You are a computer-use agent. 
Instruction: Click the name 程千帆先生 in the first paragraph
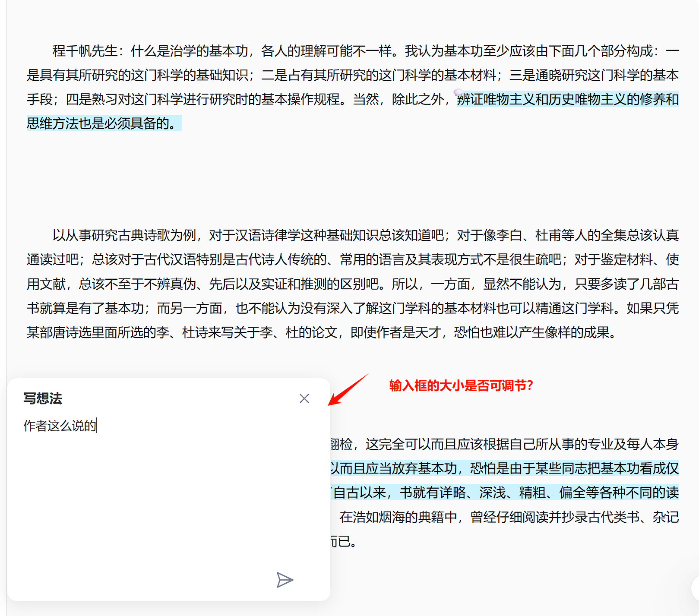point(85,51)
